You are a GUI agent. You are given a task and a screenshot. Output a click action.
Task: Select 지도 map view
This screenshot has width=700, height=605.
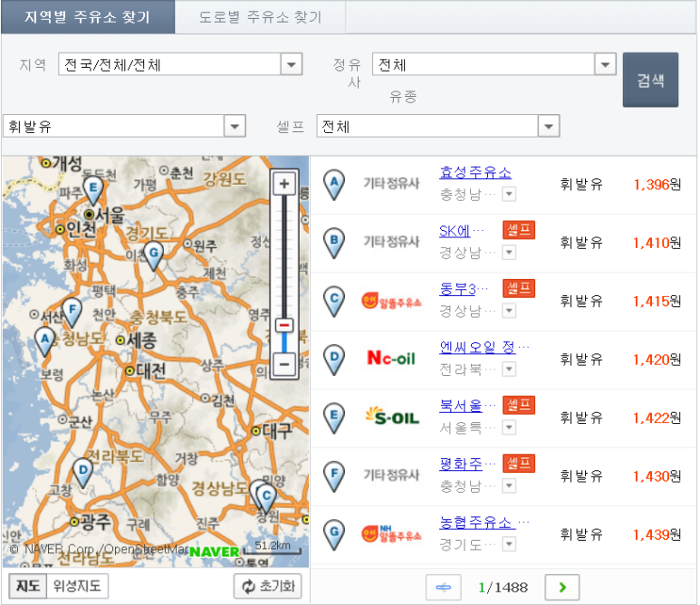[x=28, y=586]
